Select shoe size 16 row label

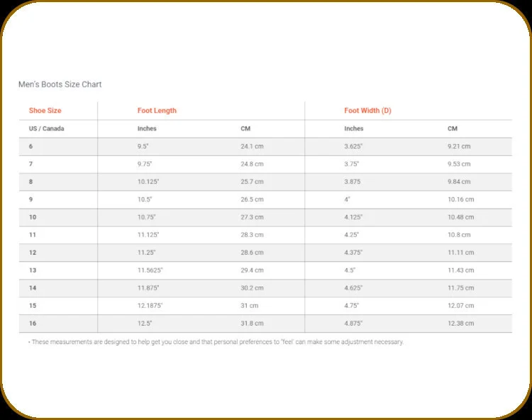(x=33, y=324)
